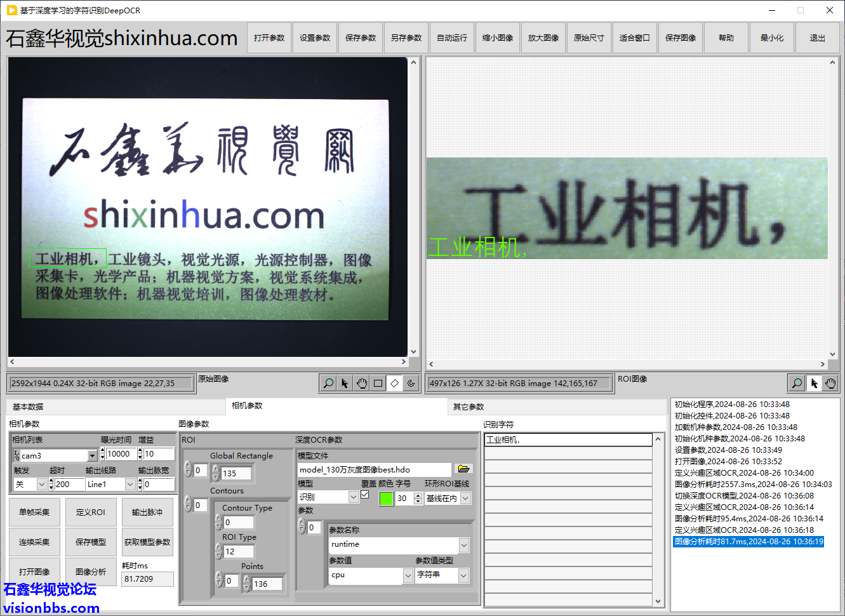Open the cam3 camera list dropdown

92,455
